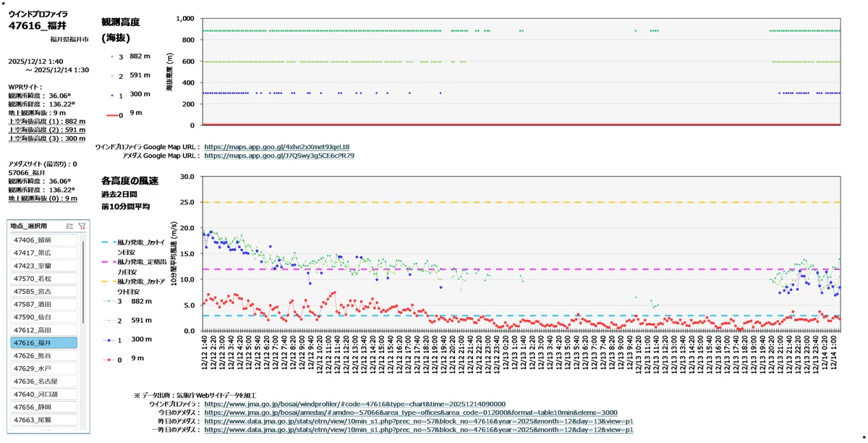Screen dimensions: 868x443
Task: Click the 地上観測海抜 (0) : 9 m line
Action: (43, 198)
